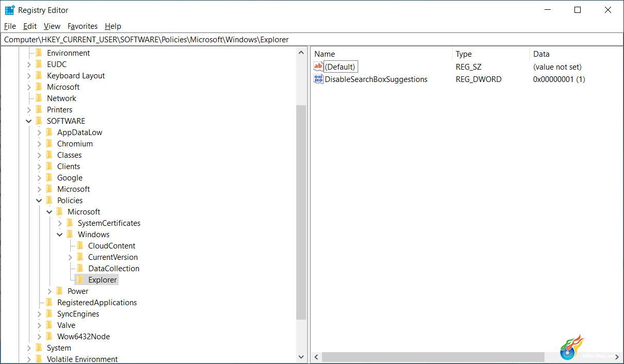Click the 0x00000001 (1) data cell

559,79
